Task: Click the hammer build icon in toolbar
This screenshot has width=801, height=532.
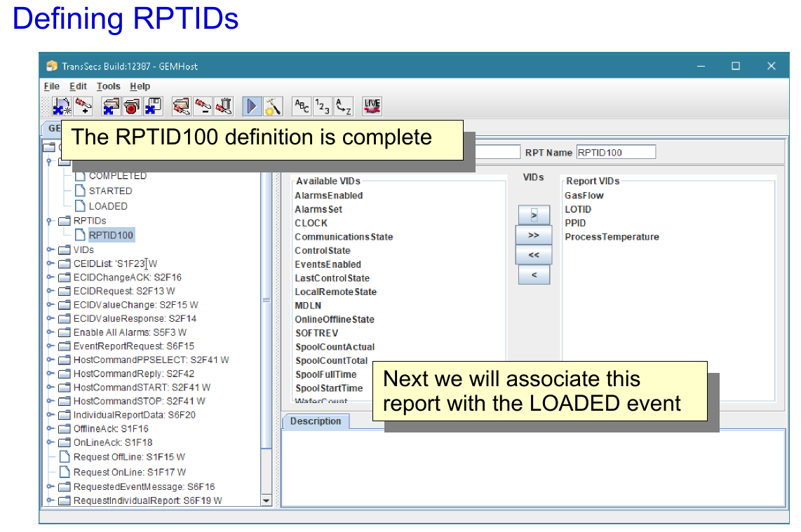Action: (x=272, y=107)
